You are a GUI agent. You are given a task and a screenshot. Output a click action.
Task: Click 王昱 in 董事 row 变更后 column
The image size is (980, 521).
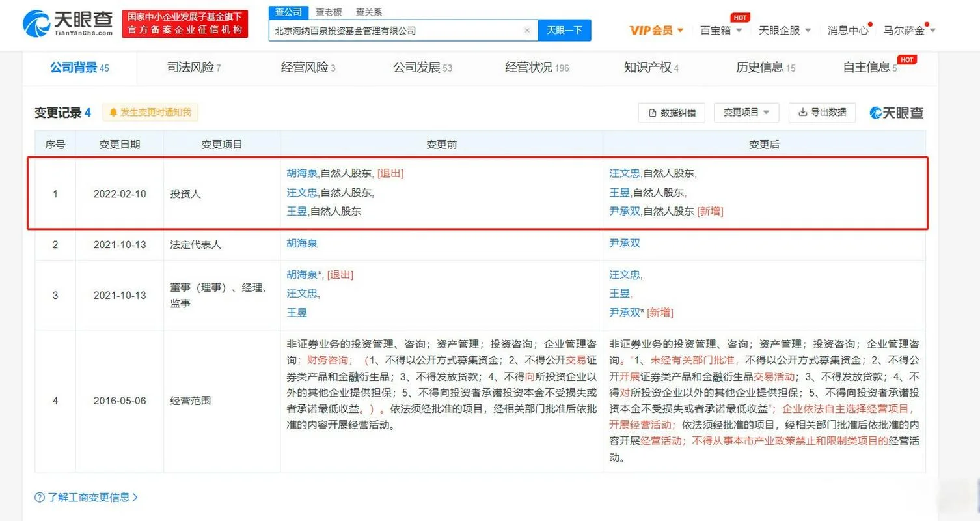pyautogui.click(x=619, y=294)
